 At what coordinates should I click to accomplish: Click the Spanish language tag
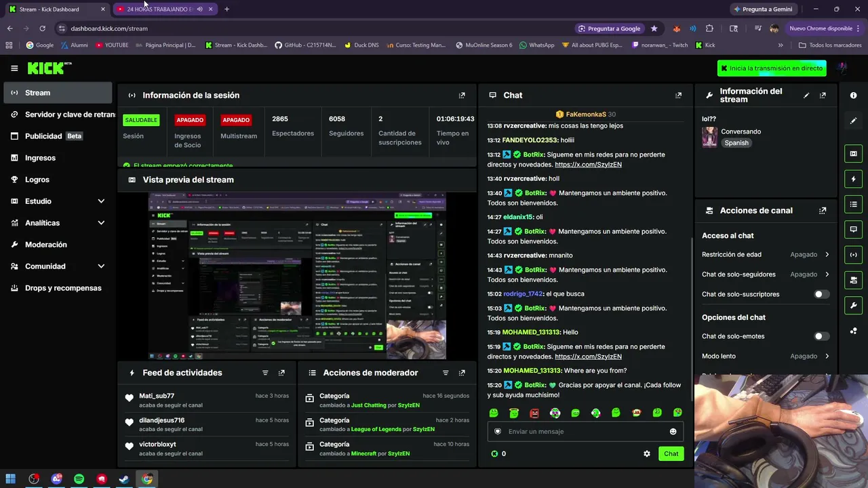tap(736, 143)
